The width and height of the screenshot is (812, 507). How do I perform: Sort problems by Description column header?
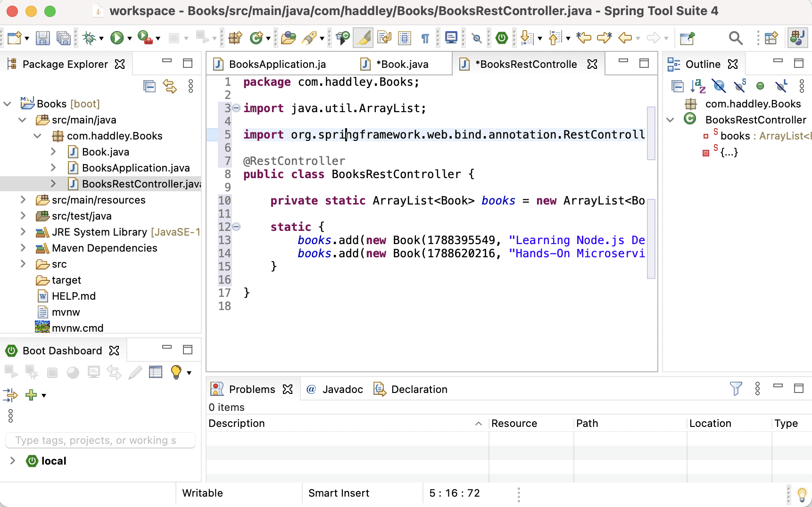click(237, 423)
